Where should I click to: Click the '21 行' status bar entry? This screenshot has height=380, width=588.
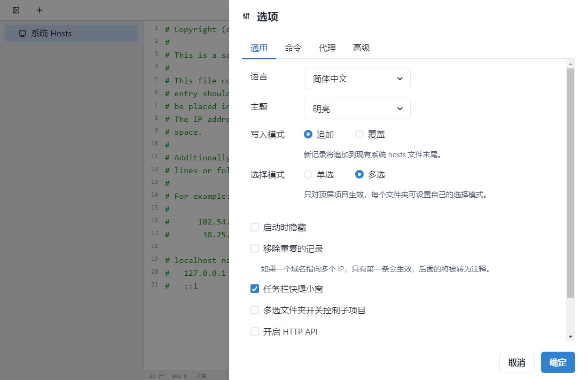coord(156,376)
